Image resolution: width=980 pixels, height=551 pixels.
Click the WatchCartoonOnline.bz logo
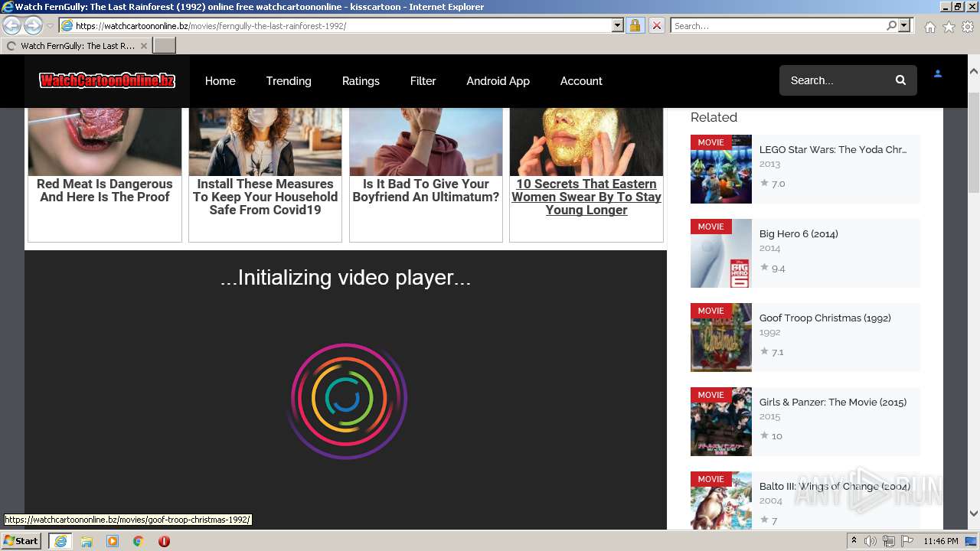point(107,80)
